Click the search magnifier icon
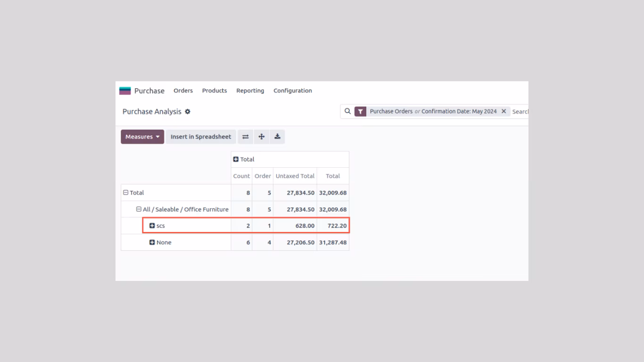644x362 pixels. [347, 112]
